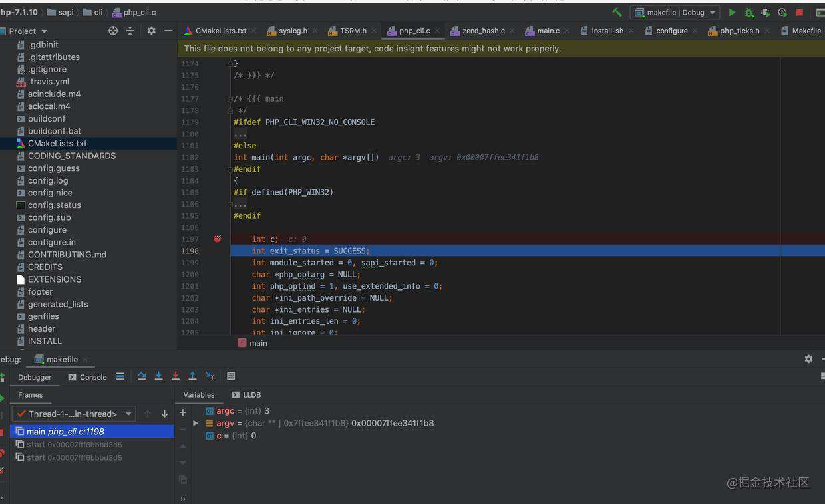
Task: Run the makefile configuration
Action: pos(732,12)
